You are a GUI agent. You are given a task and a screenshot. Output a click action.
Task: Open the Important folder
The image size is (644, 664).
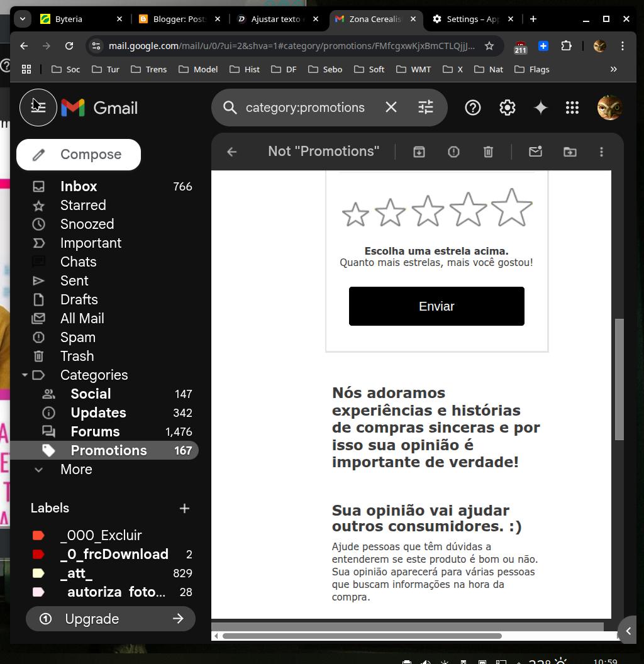[x=104, y=243]
